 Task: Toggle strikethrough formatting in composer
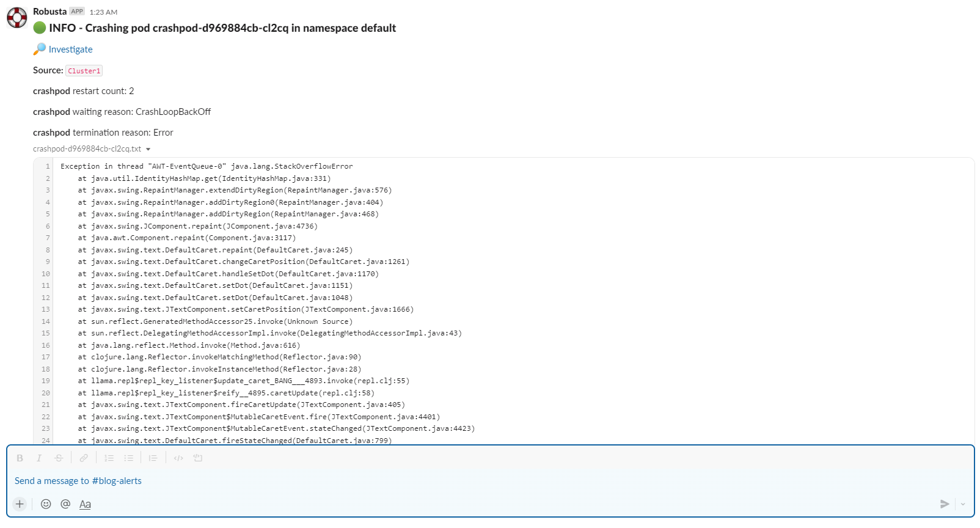[59, 458]
